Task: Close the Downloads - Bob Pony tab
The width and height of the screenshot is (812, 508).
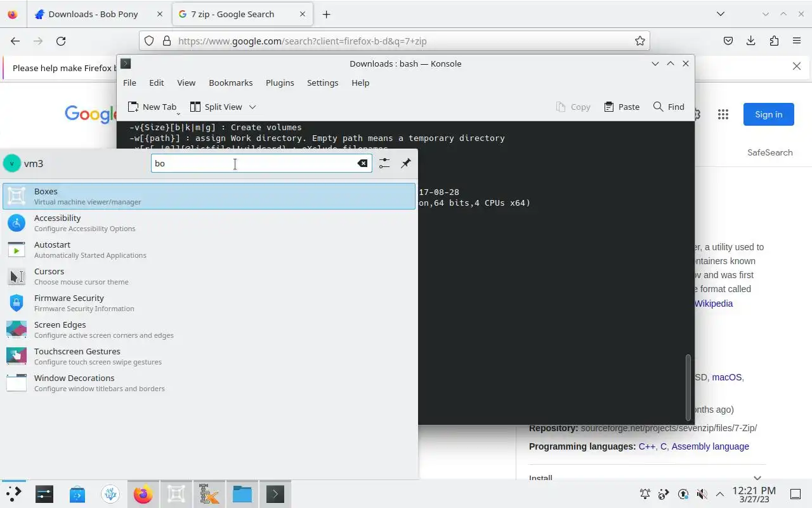Action: coord(160,14)
